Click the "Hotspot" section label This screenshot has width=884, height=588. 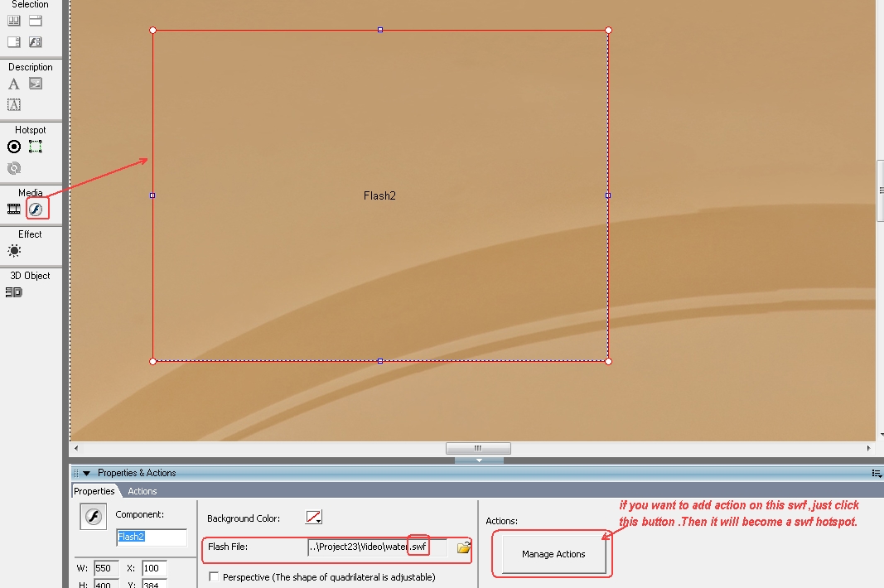tap(31, 130)
